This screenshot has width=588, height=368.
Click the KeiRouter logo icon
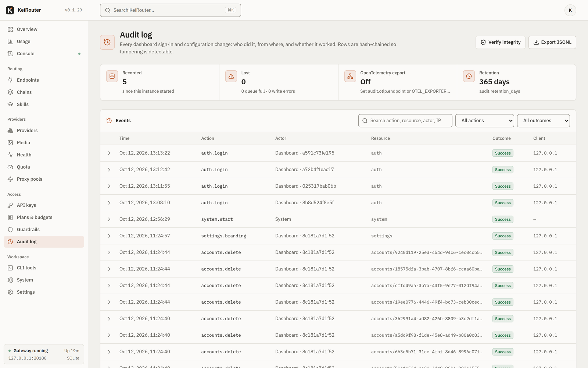(x=10, y=10)
